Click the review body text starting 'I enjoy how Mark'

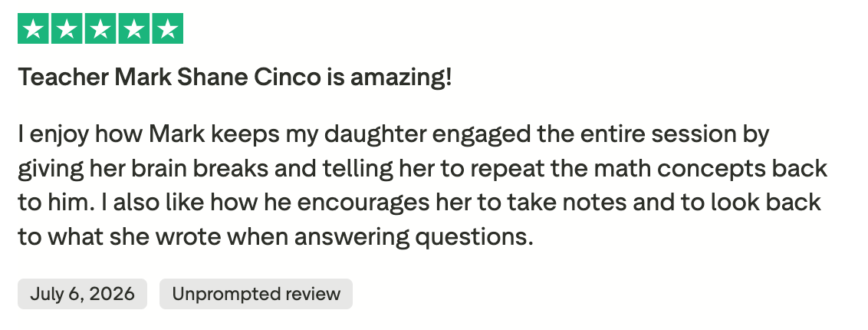[422, 186]
